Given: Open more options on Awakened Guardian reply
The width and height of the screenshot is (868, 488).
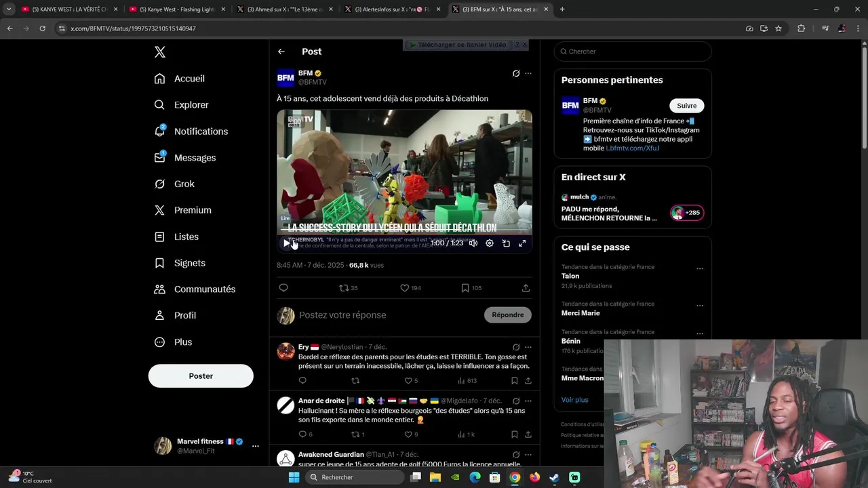Looking at the screenshot, I should [528, 455].
